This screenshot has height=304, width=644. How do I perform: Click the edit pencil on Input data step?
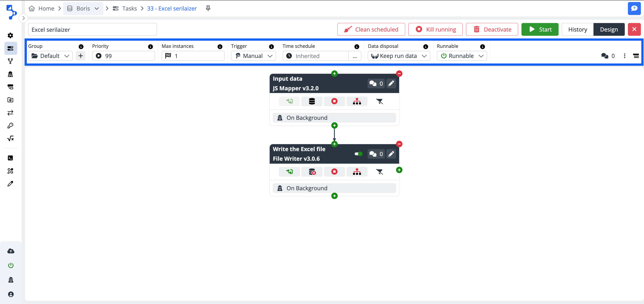tap(391, 83)
